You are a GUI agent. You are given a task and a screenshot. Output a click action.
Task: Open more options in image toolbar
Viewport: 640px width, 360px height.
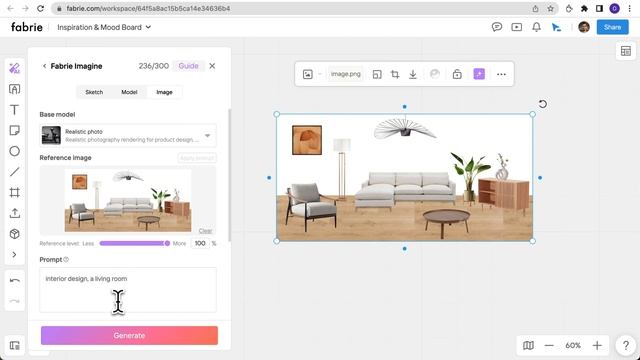point(501,74)
